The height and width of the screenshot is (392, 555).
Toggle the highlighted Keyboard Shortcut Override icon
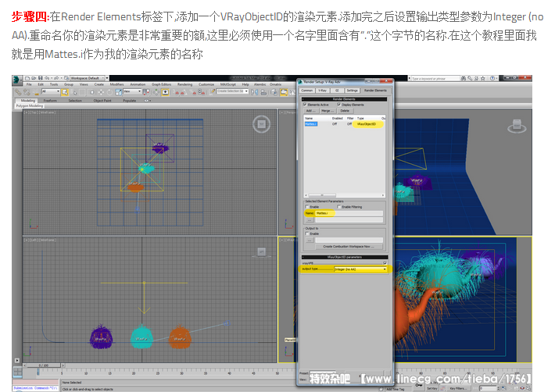165,92
